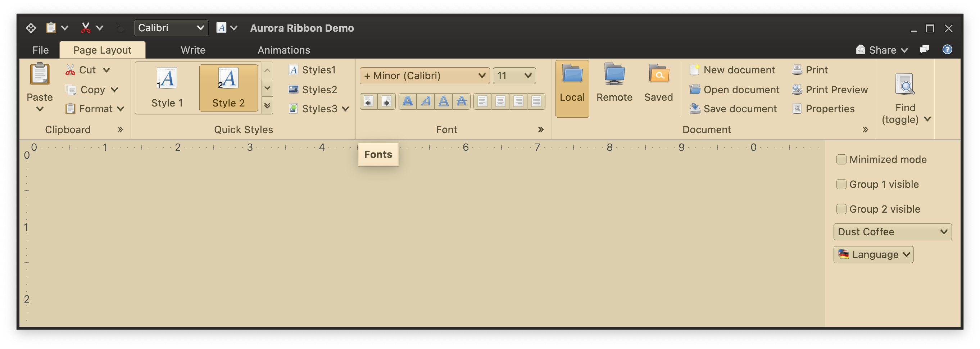
Task: Align text right in Font group
Action: 518,101
